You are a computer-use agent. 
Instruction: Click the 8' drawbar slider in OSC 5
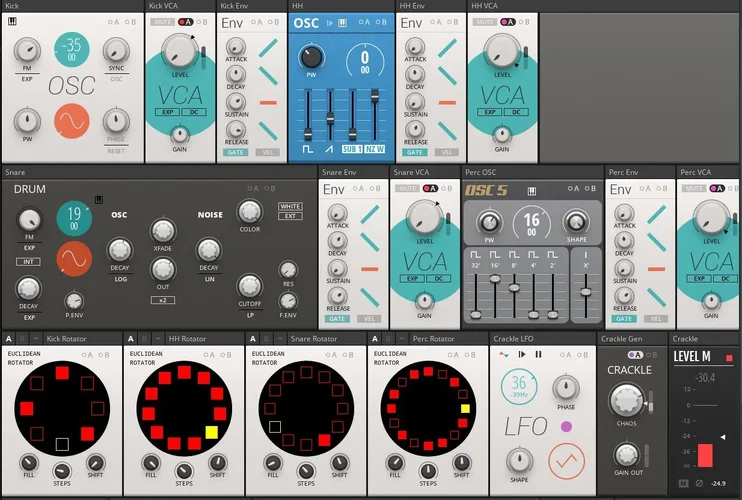pos(514,287)
